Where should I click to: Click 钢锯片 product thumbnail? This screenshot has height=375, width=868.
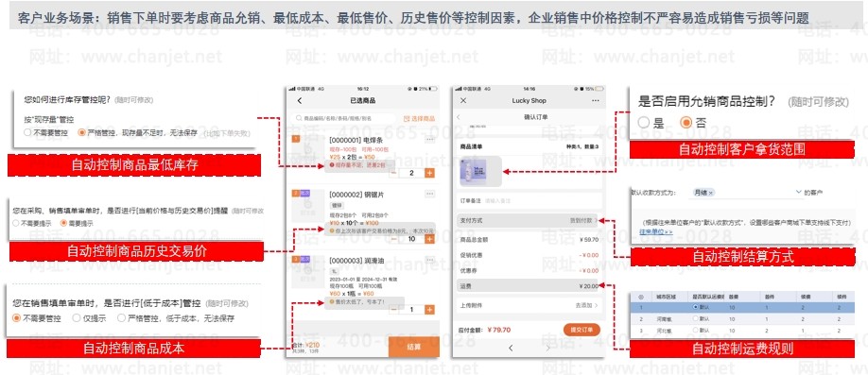(x=308, y=206)
